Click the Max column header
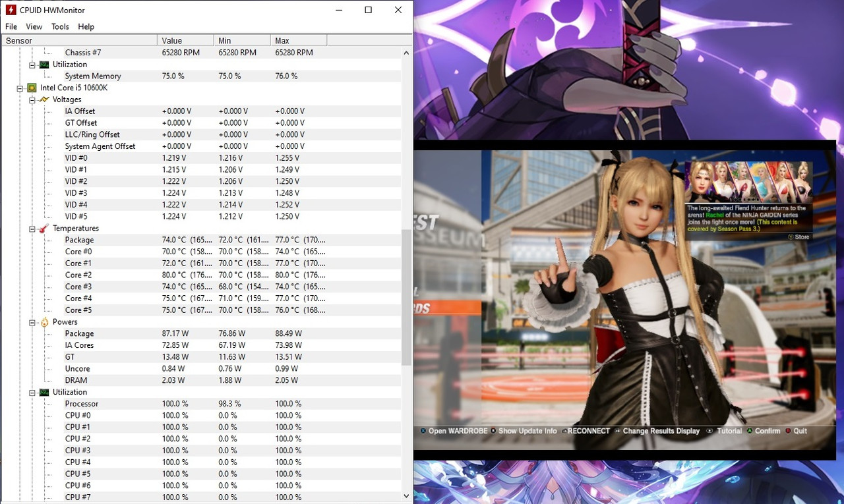 pyautogui.click(x=299, y=41)
